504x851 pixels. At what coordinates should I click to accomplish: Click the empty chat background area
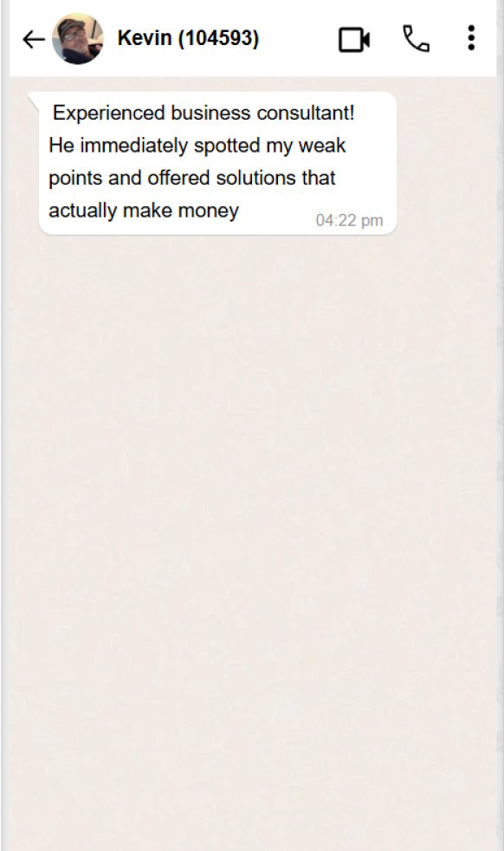pos(252,516)
